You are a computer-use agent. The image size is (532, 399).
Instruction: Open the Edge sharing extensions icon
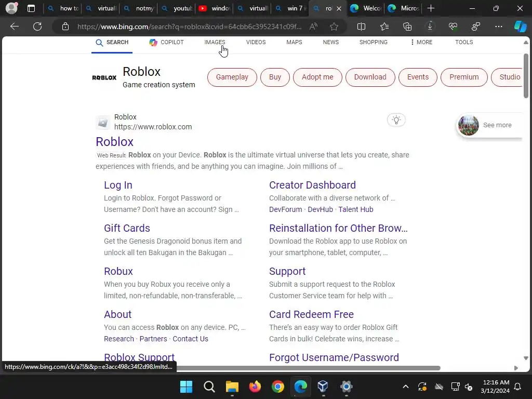(x=476, y=26)
